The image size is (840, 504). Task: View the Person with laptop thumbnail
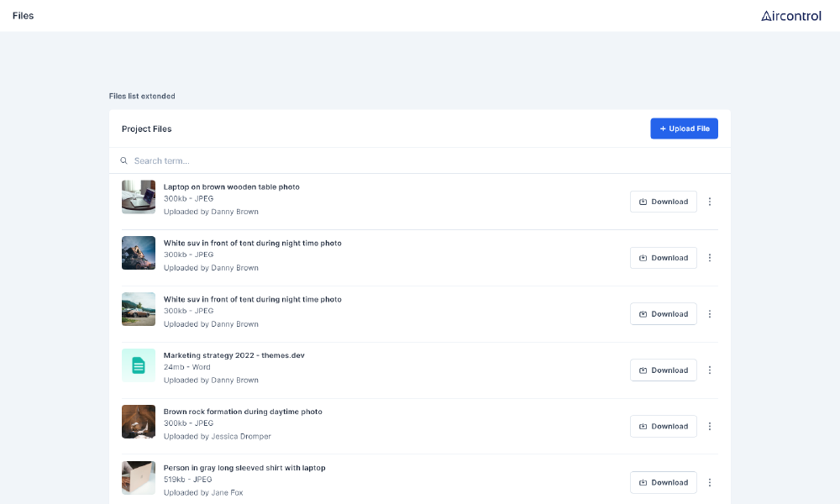139,477
